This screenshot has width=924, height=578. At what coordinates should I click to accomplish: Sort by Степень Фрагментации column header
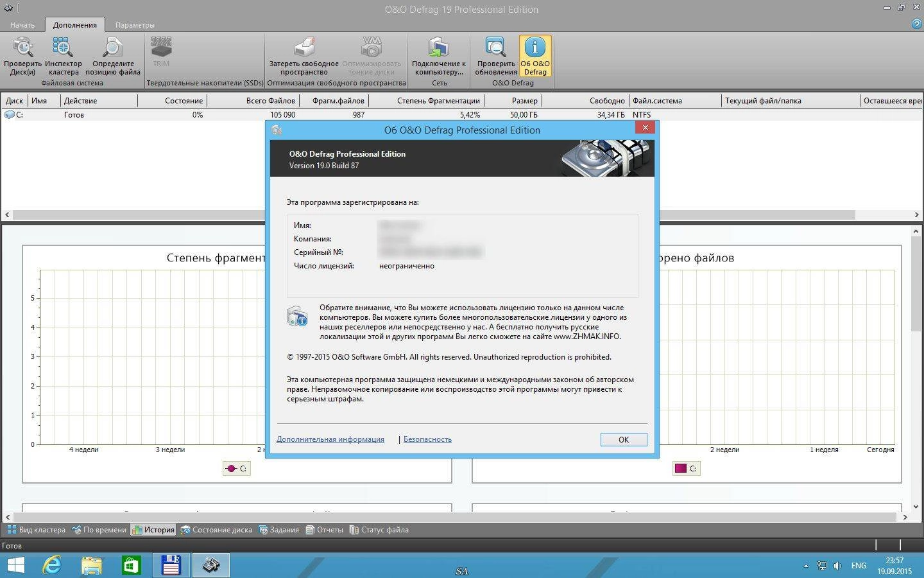pos(426,101)
